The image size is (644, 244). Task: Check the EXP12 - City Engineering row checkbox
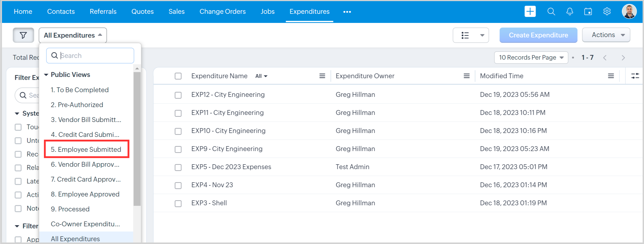click(x=178, y=95)
